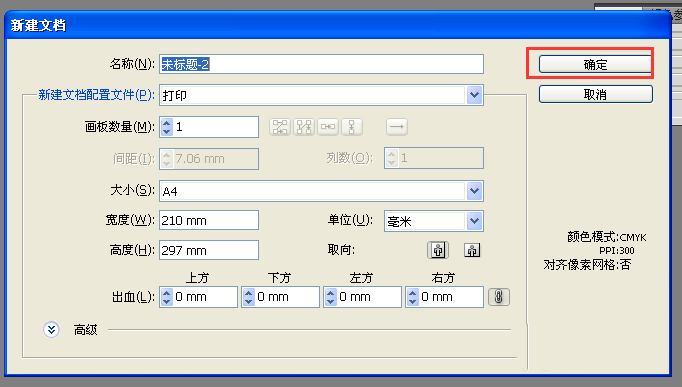Image resolution: width=682 pixels, height=387 pixels.
Task: Click the 画板数量 stepper arrows
Action: click(167, 127)
